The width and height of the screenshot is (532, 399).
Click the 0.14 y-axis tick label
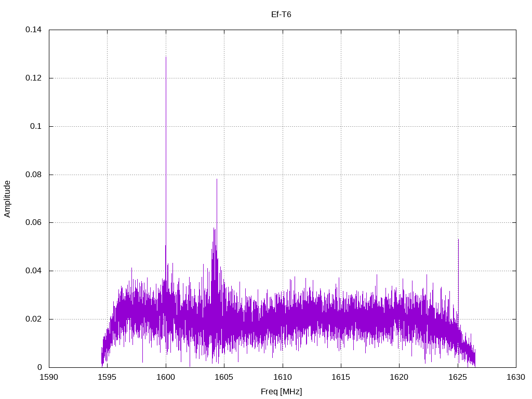(33, 30)
